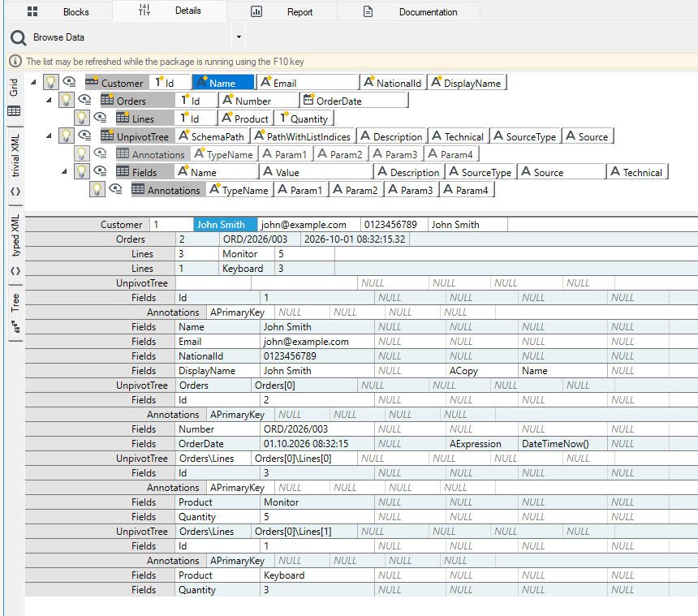Toggle the lightbulb on the Orders header row
Image resolution: width=698 pixels, height=616 pixels.
coord(66,100)
